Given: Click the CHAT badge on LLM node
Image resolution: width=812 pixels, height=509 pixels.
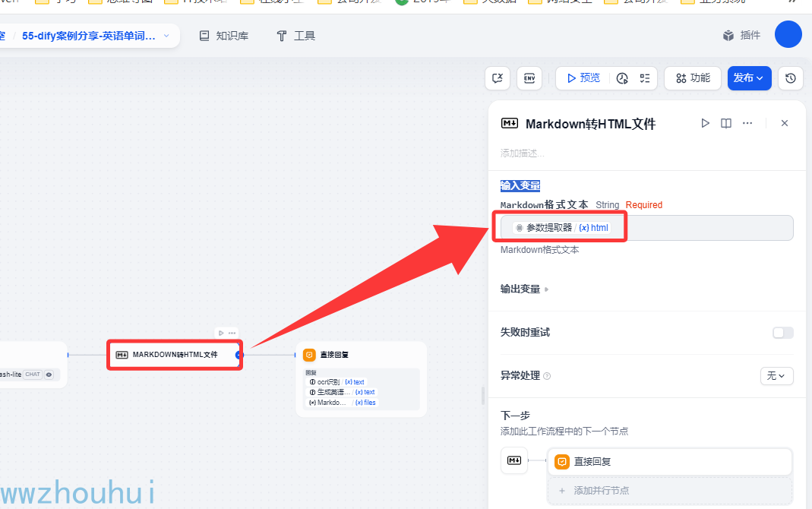Looking at the screenshot, I should pyautogui.click(x=33, y=375).
